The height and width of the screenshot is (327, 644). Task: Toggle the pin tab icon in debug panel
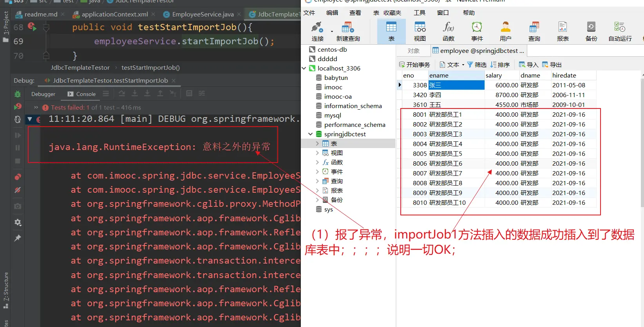[18, 238]
